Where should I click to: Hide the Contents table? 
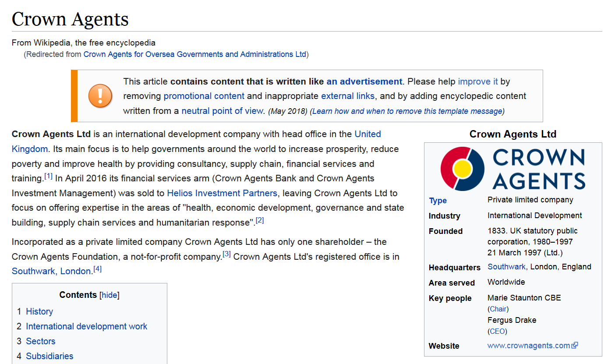[110, 295]
